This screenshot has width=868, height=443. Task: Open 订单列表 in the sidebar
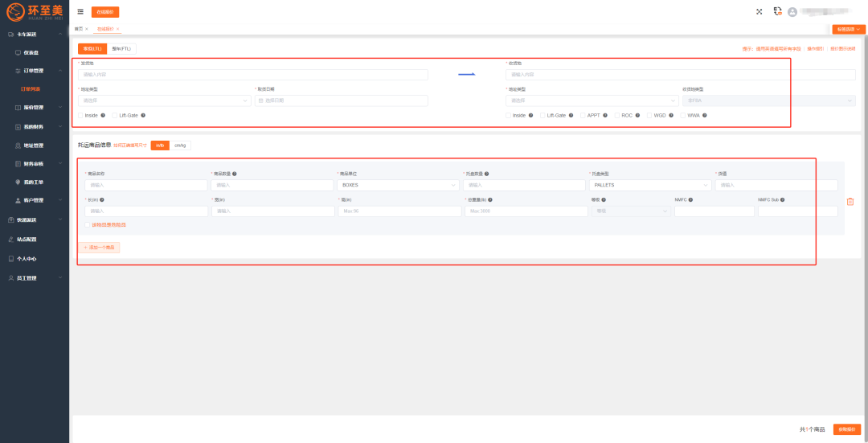click(x=31, y=89)
